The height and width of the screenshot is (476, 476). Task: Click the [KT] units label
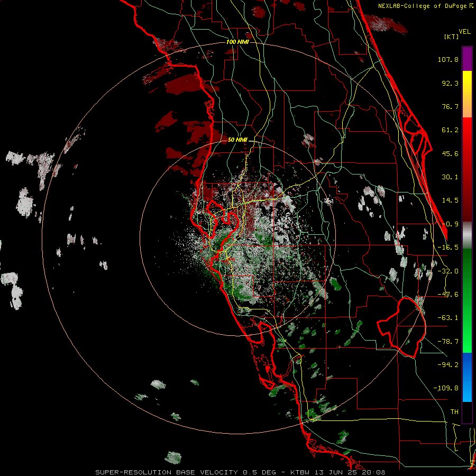tap(452, 36)
